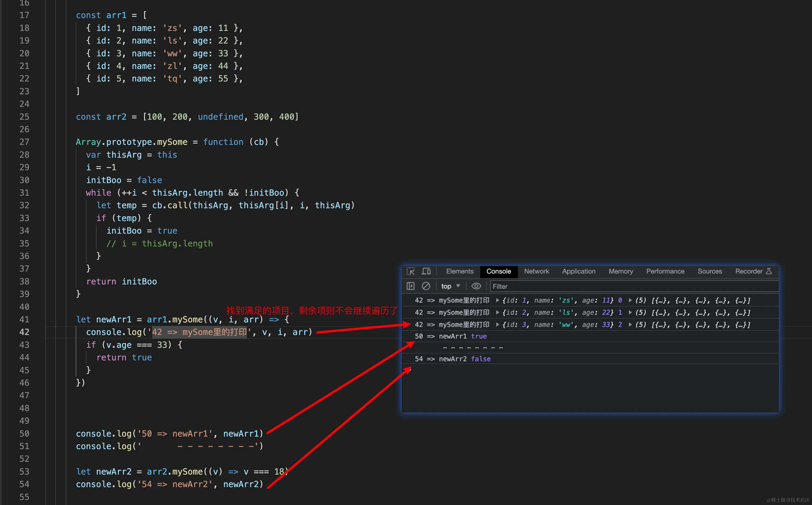
Task: Click the Recorder flask icon
Action: (x=769, y=271)
